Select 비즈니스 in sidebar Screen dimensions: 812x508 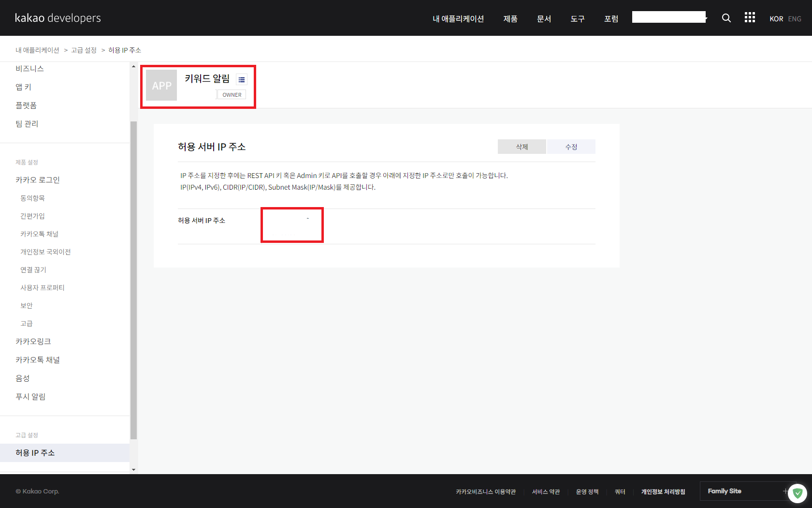click(29, 69)
